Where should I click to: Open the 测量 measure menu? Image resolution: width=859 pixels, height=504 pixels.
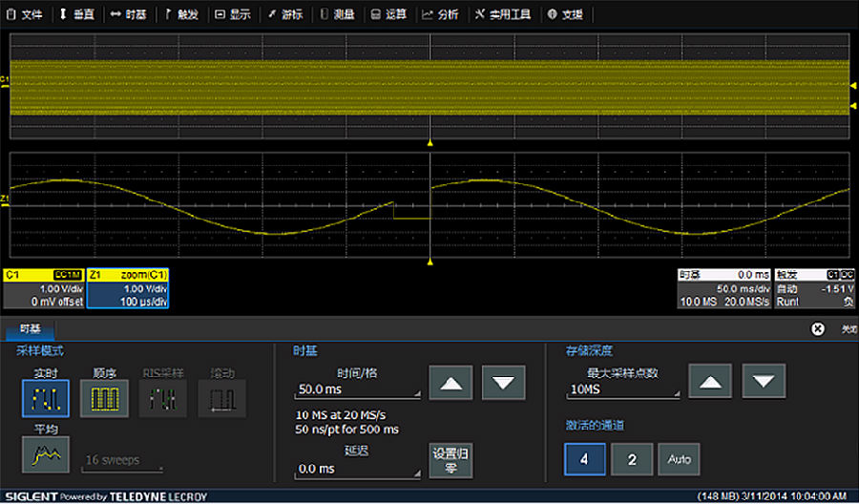[339, 14]
